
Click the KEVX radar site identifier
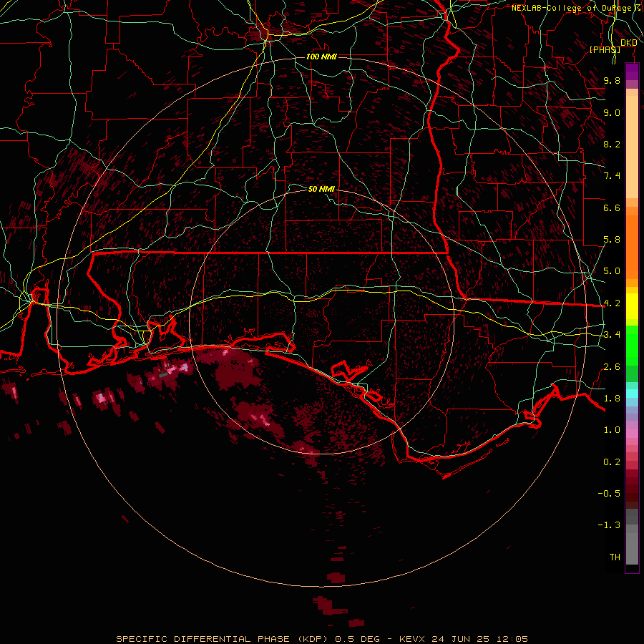pyautogui.click(x=413, y=639)
